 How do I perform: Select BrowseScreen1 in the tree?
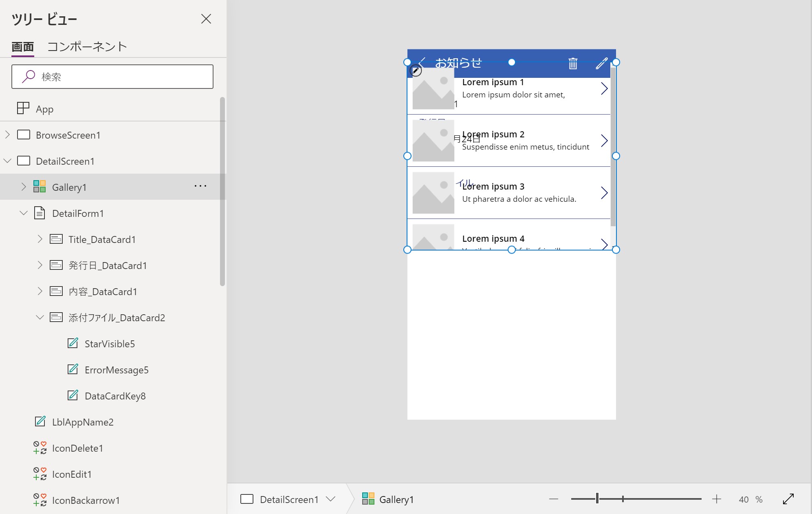(68, 135)
